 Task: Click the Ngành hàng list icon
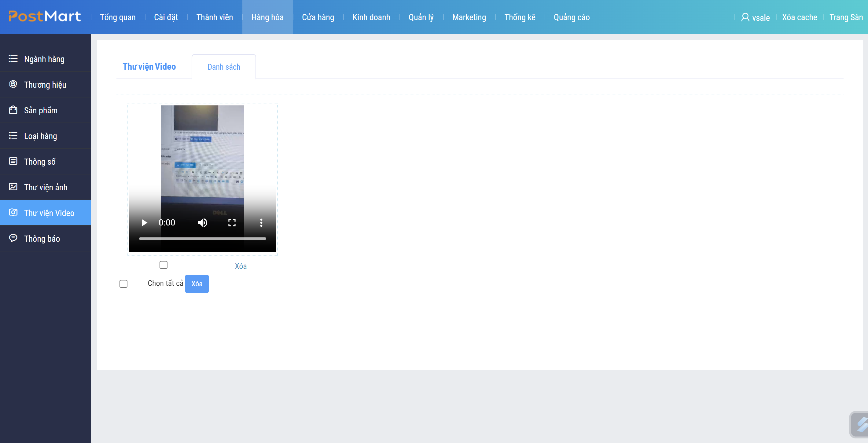point(13,59)
